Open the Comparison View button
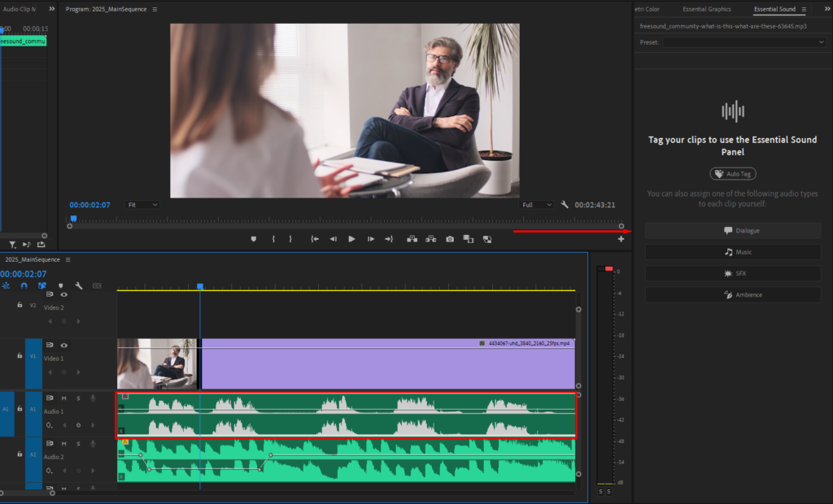The height and width of the screenshot is (504, 833). tap(468, 239)
